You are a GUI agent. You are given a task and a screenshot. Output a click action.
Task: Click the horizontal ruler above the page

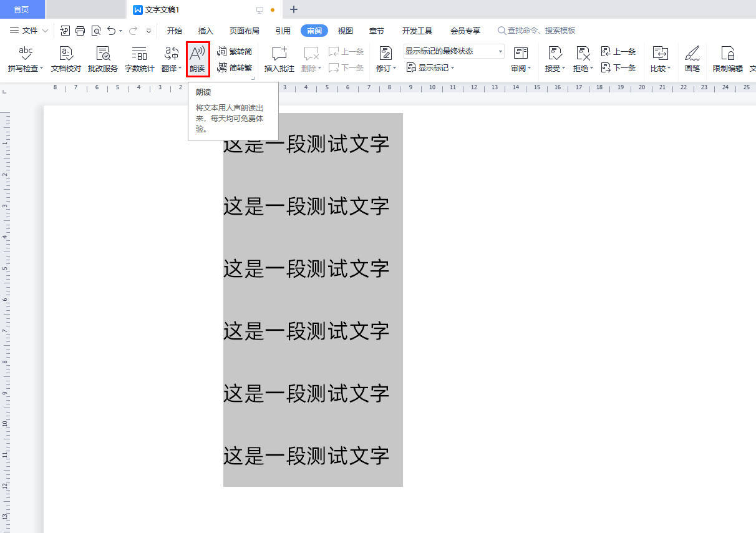pos(399,88)
